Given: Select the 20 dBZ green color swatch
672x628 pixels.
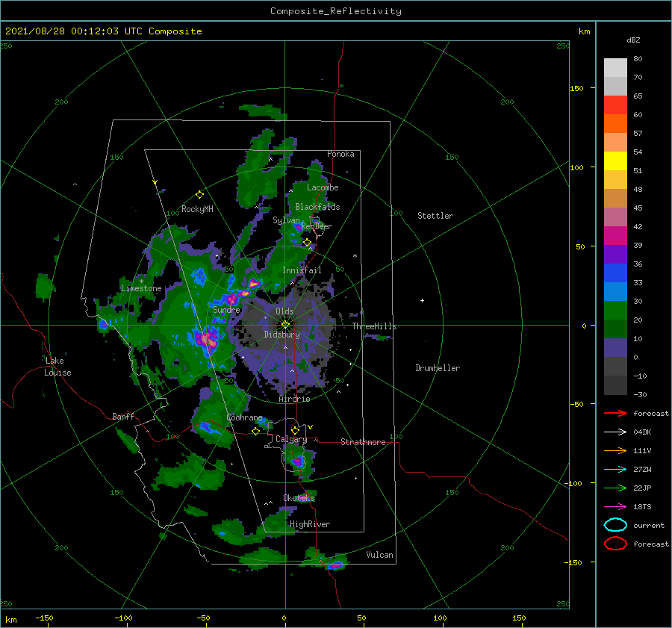Looking at the screenshot, I should point(615,310).
